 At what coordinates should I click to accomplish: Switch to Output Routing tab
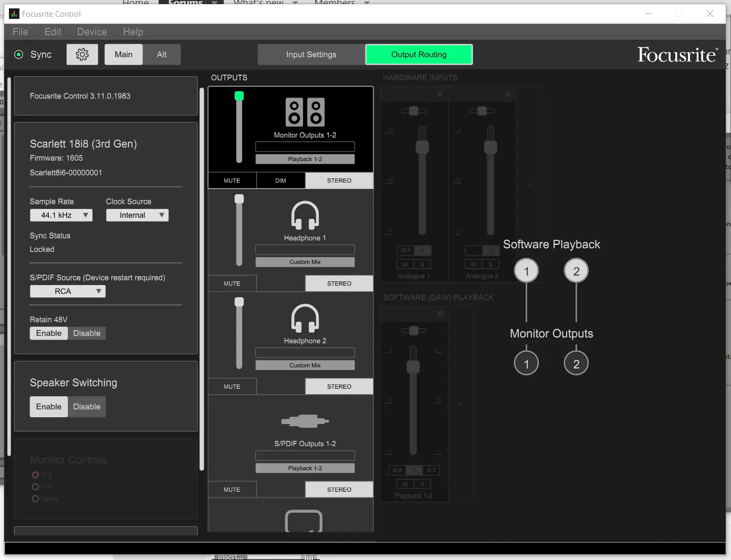click(419, 55)
